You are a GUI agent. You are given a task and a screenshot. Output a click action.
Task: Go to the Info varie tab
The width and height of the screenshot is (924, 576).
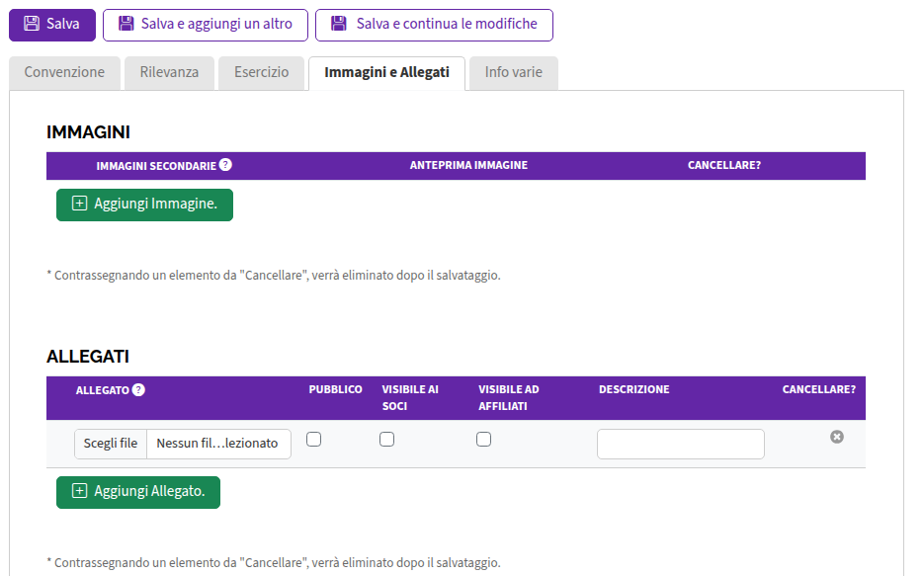pyautogui.click(x=513, y=73)
